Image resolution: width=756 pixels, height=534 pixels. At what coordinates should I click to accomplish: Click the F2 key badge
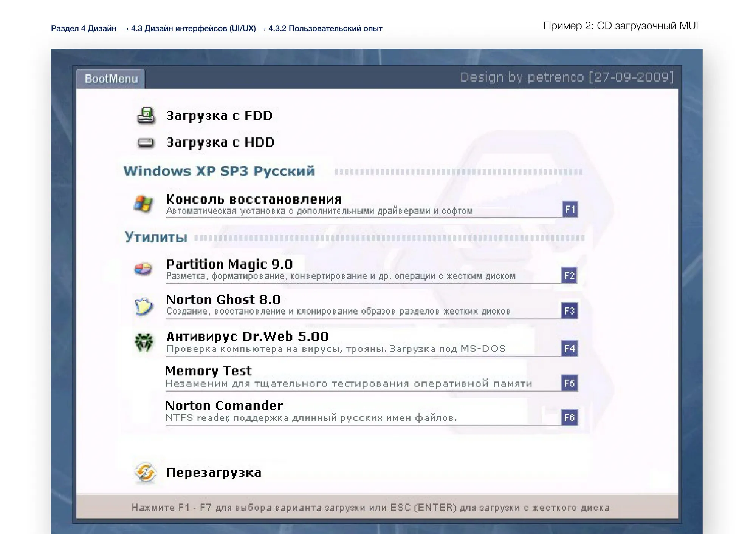point(569,275)
